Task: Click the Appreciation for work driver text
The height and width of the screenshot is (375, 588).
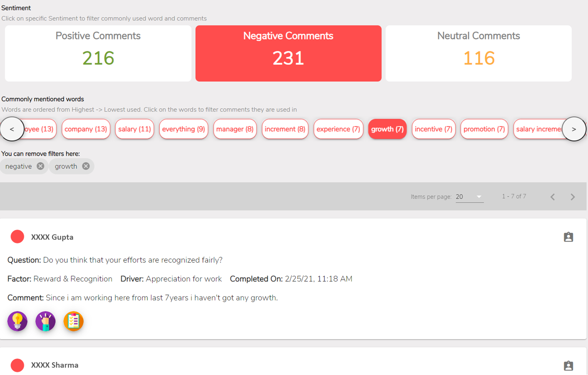Action: pyautogui.click(x=184, y=279)
